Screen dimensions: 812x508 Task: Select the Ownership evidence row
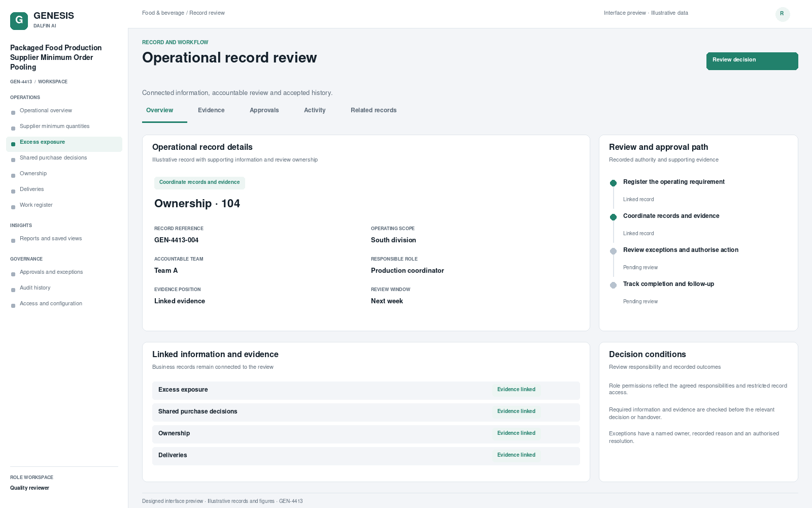pyautogui.click(x=366, y=434)
